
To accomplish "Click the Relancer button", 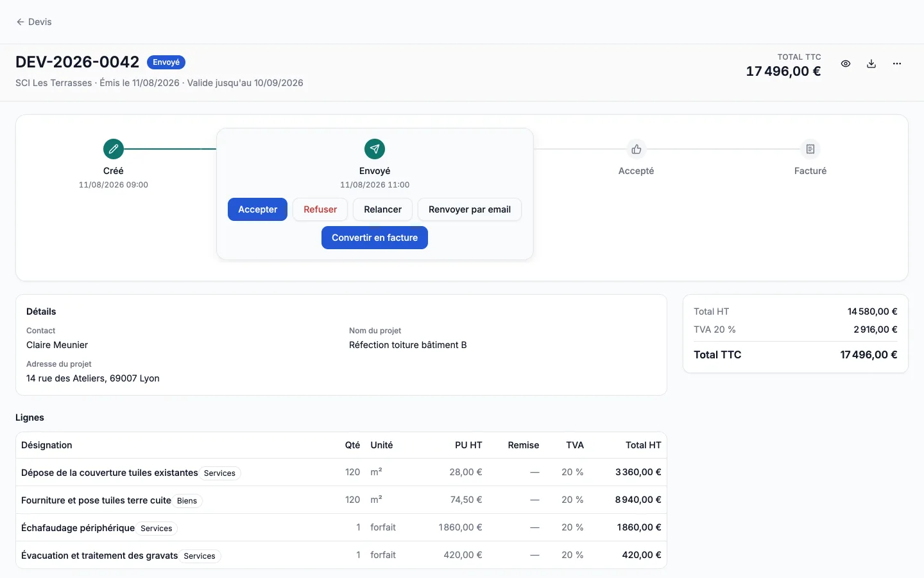I will (x=382, y=209).
